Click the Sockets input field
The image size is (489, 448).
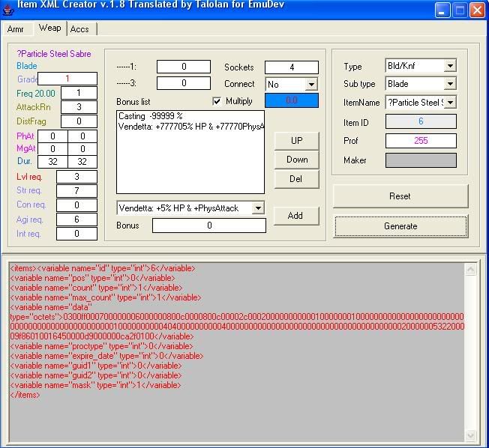(292, 67)
